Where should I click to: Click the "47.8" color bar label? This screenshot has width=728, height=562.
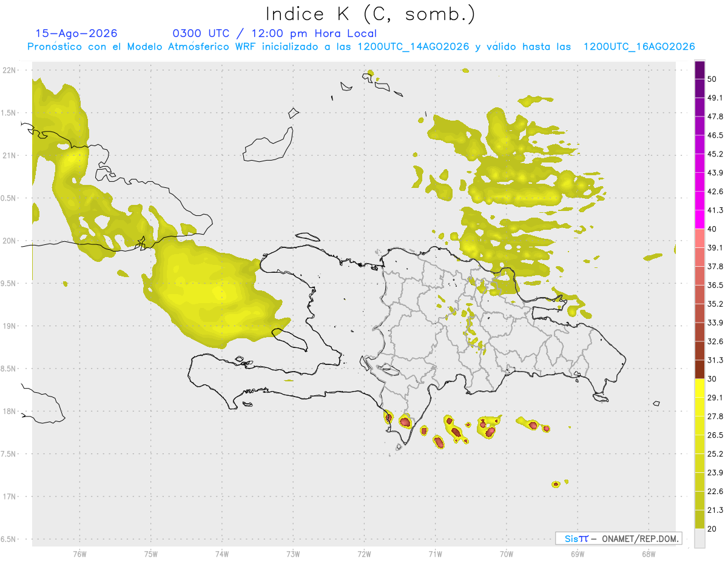click(x=715, y=116)
